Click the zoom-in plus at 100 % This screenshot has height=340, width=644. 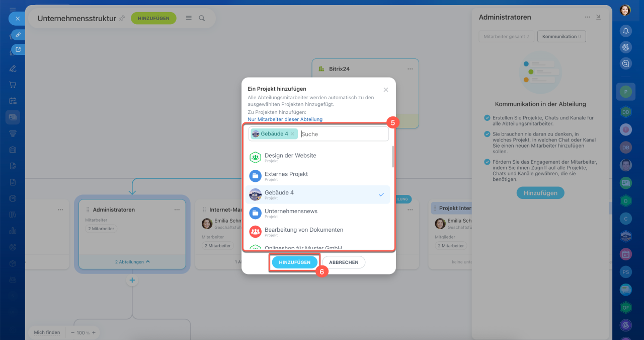pos(94,332)
